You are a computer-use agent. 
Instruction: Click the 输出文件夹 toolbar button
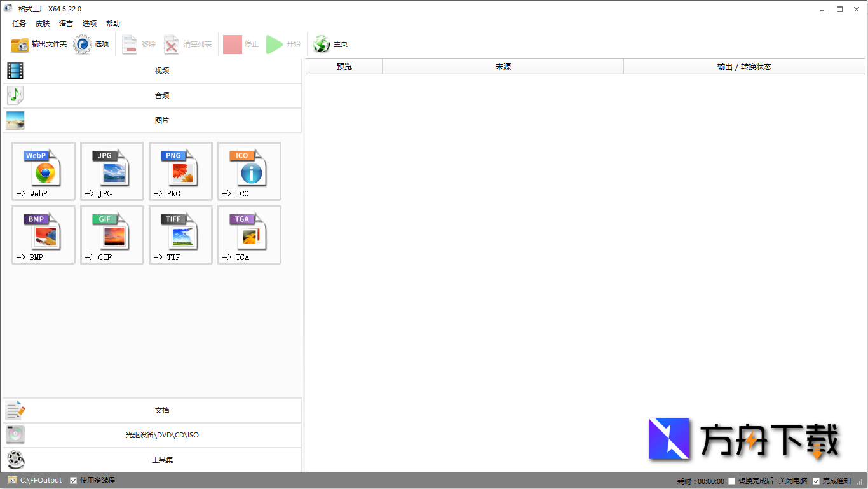(x=39, y=44)
